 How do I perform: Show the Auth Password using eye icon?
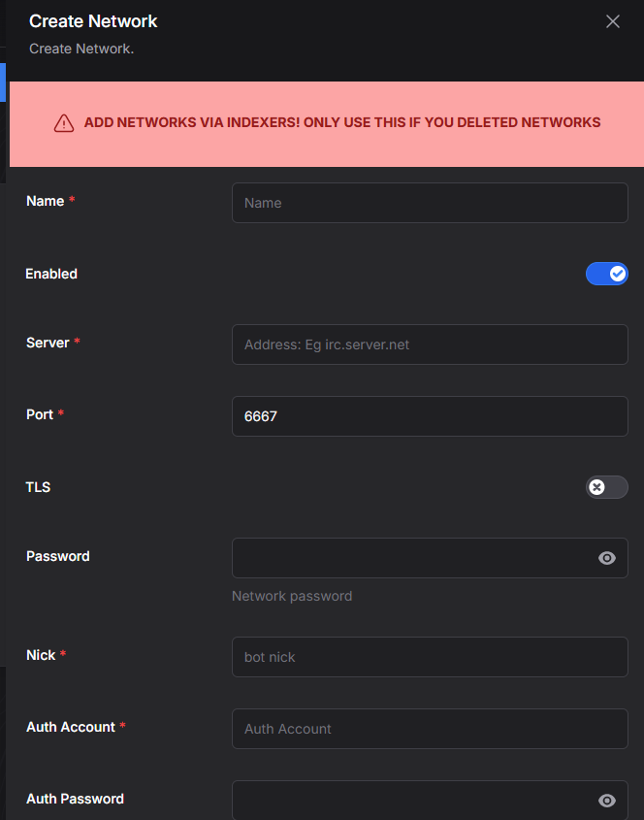click(607, 801)
